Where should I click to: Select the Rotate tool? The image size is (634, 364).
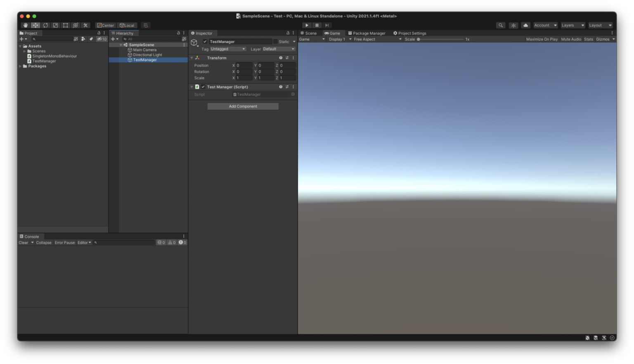(45, 25)
